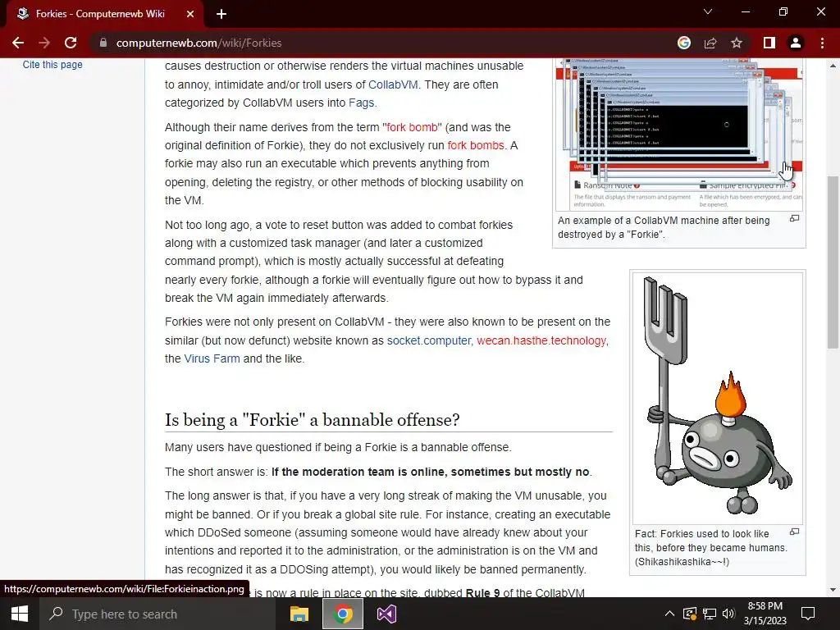Show hidden system tray icons

click(x=669, y=614)
